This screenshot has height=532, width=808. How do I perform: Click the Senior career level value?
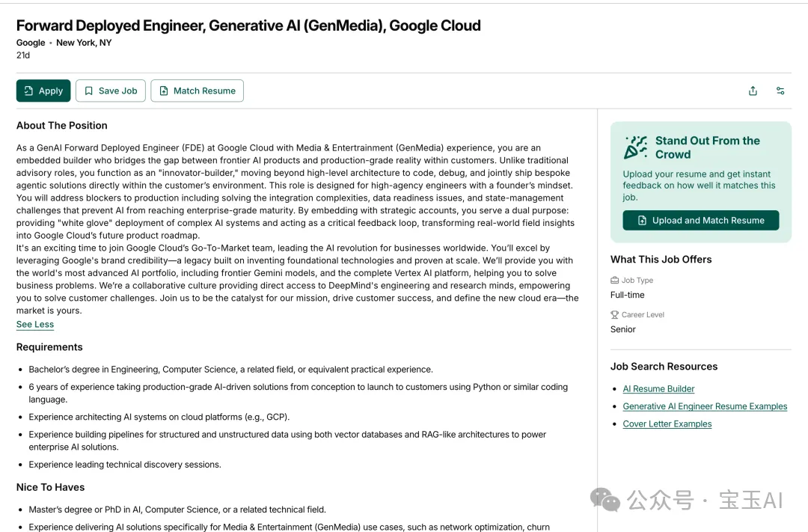[x=623, y=329]
